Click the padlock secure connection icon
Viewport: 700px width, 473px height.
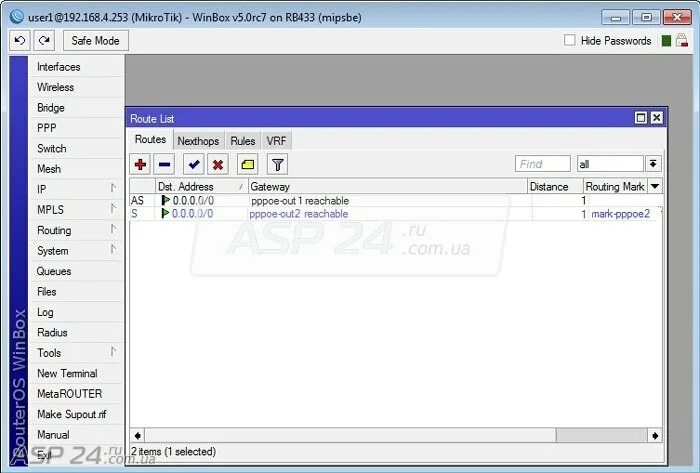click(x=682, y=41)
